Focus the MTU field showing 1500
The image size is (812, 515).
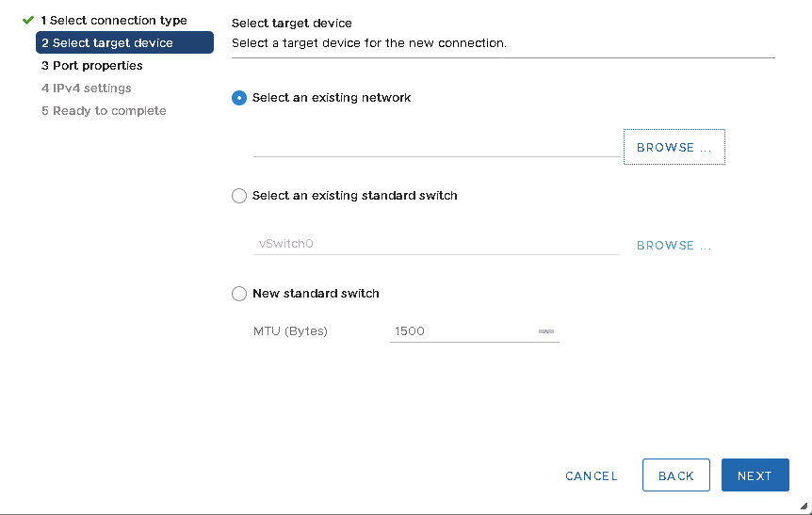[x=460, y=331]
